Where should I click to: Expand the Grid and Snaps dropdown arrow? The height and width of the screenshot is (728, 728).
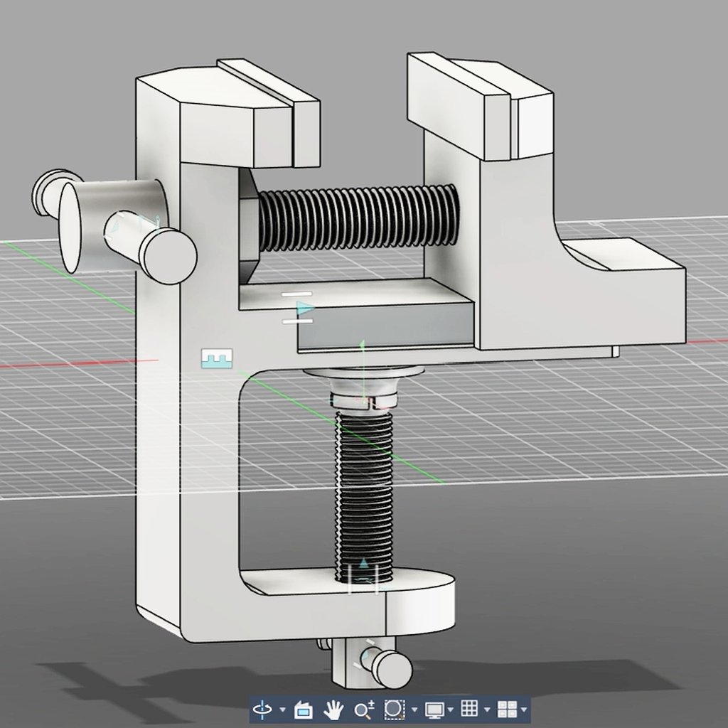(x=487, y=710)
